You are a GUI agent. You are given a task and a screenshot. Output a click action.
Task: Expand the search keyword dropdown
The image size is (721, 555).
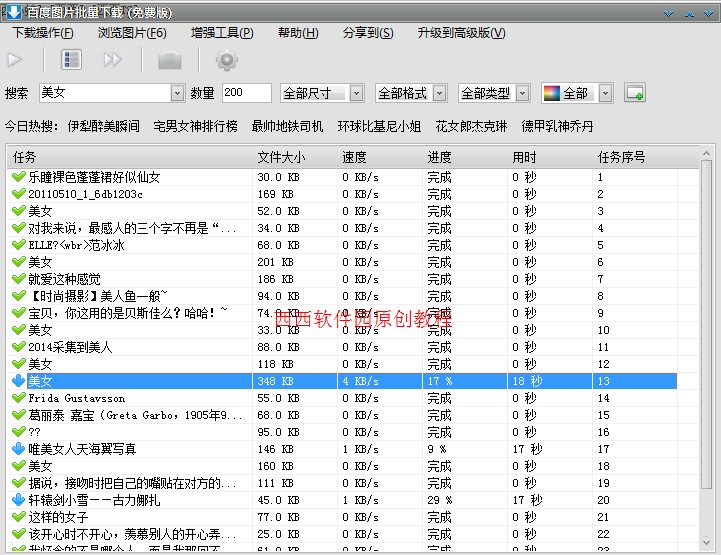[177, 93]
